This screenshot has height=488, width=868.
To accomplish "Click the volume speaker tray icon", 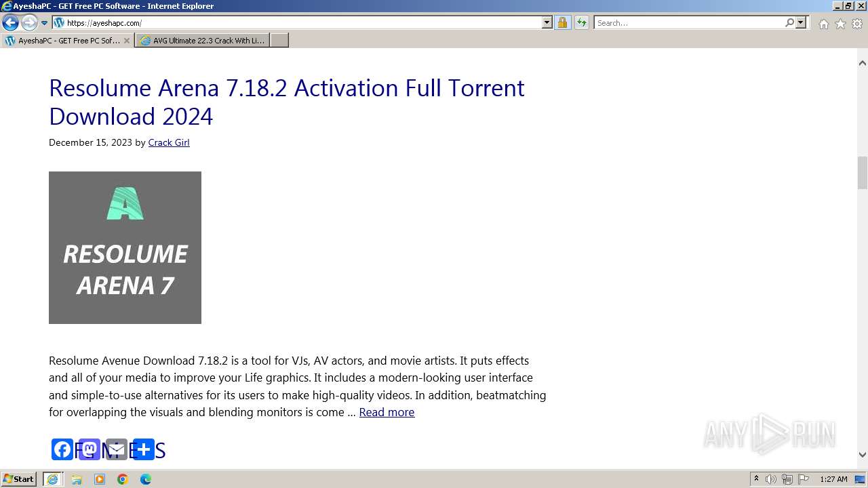I will click(x=771, y=479).
